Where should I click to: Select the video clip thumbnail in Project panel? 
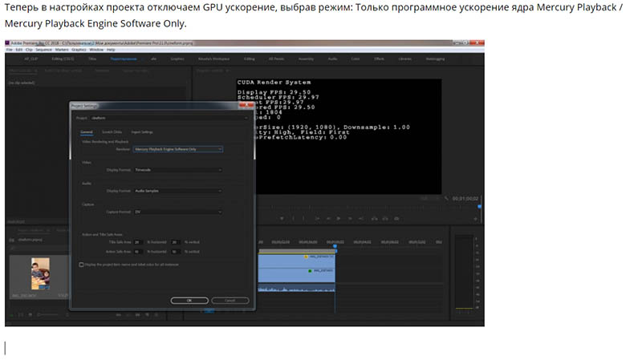[40, 273]
